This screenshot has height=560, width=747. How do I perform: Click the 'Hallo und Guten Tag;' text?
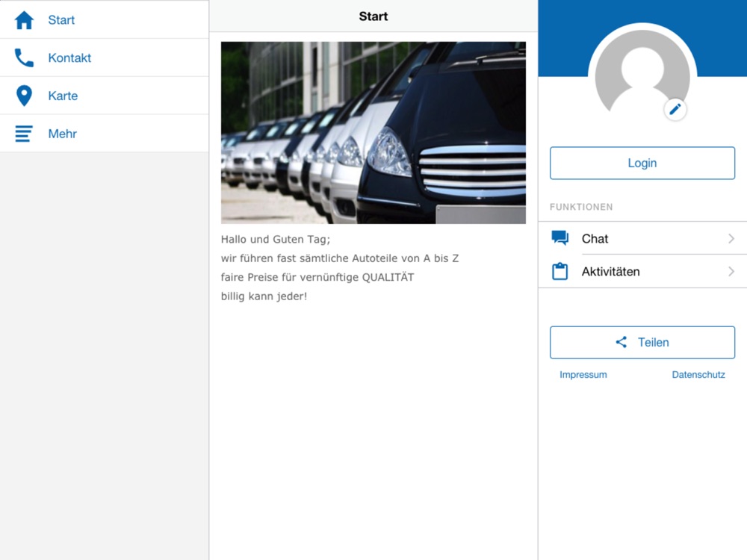click(x=276, y=239)
